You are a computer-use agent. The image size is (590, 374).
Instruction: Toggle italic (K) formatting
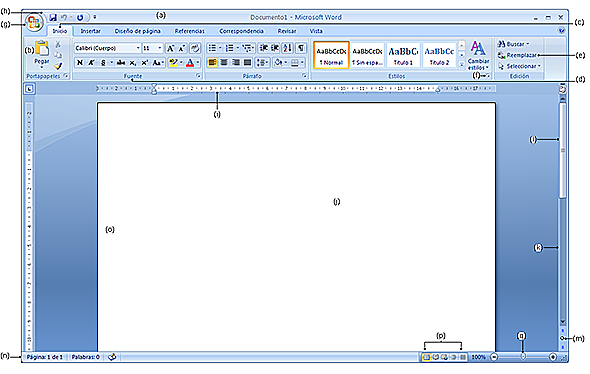(x=91, y=62)
